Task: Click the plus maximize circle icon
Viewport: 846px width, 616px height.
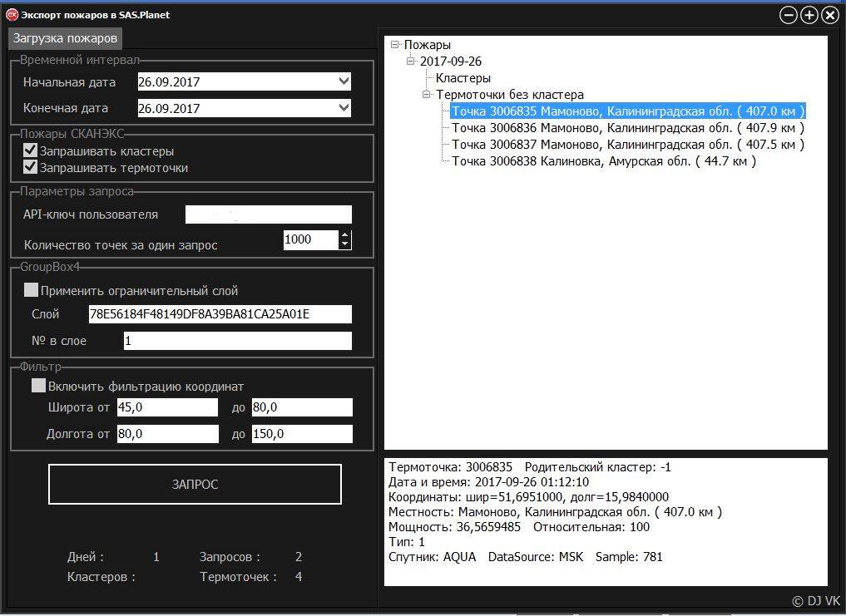Action: click(809, 15)
